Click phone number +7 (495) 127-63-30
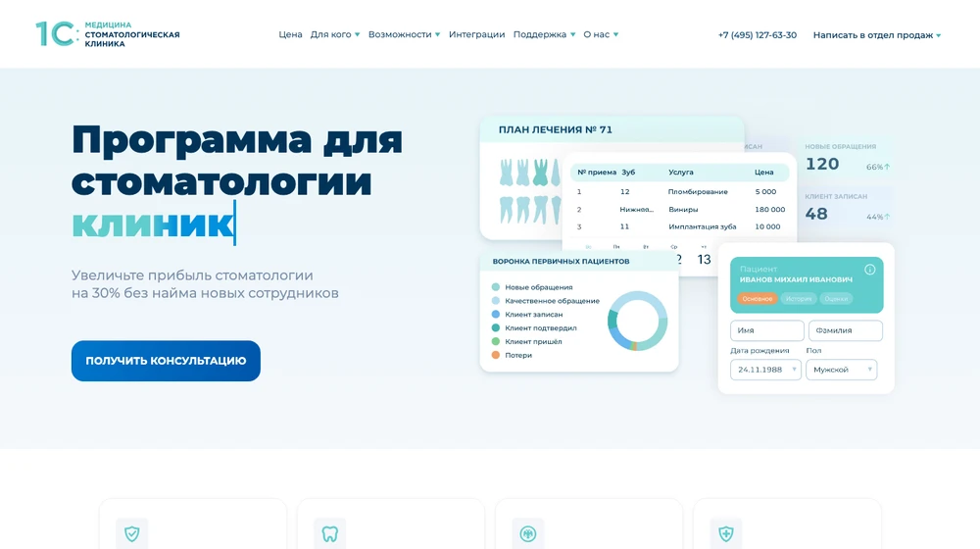 [x=758, y=35]
